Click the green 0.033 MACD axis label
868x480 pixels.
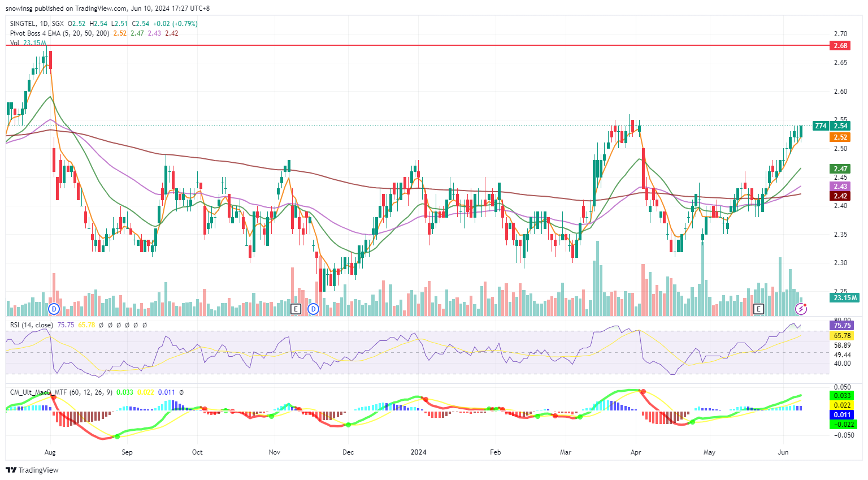click(x=841, y=396)
